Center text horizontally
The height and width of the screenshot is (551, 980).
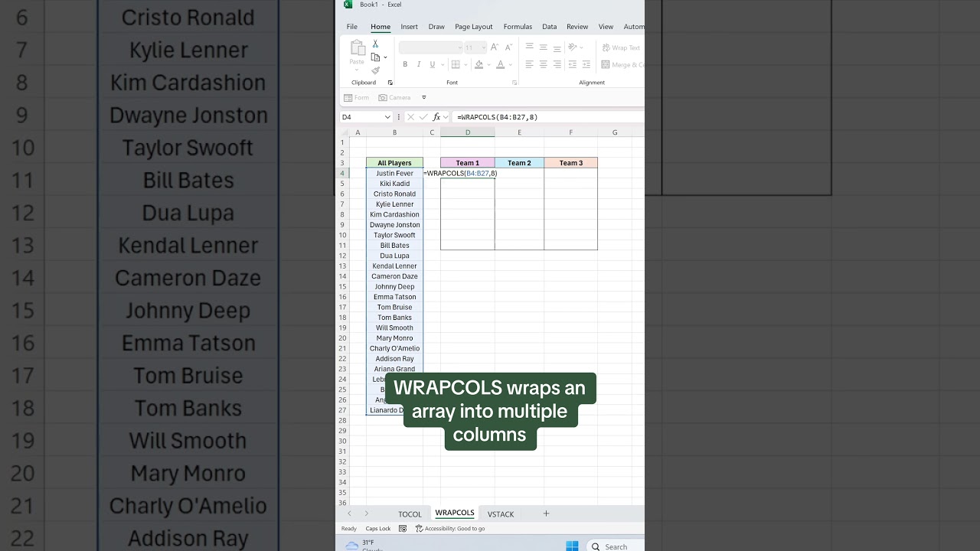point(543,65)
